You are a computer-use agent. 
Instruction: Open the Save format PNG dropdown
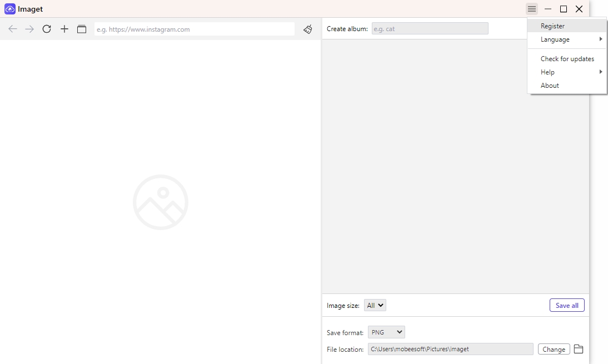click(386, 332)
